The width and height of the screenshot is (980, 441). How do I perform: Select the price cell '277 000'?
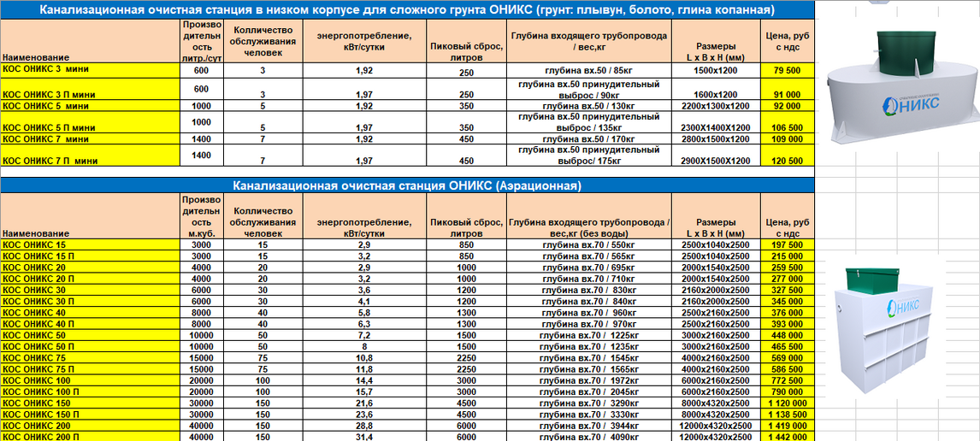point(788,279)
